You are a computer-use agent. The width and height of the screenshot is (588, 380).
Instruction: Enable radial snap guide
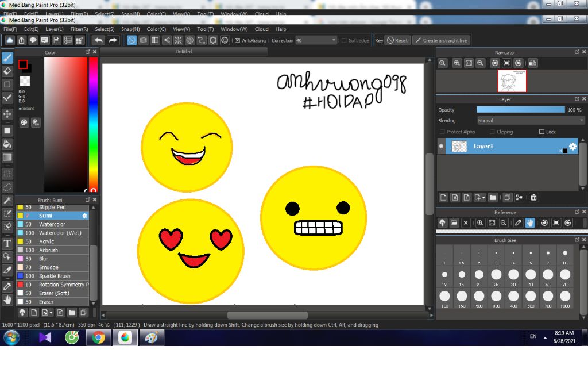pos(178,40)
